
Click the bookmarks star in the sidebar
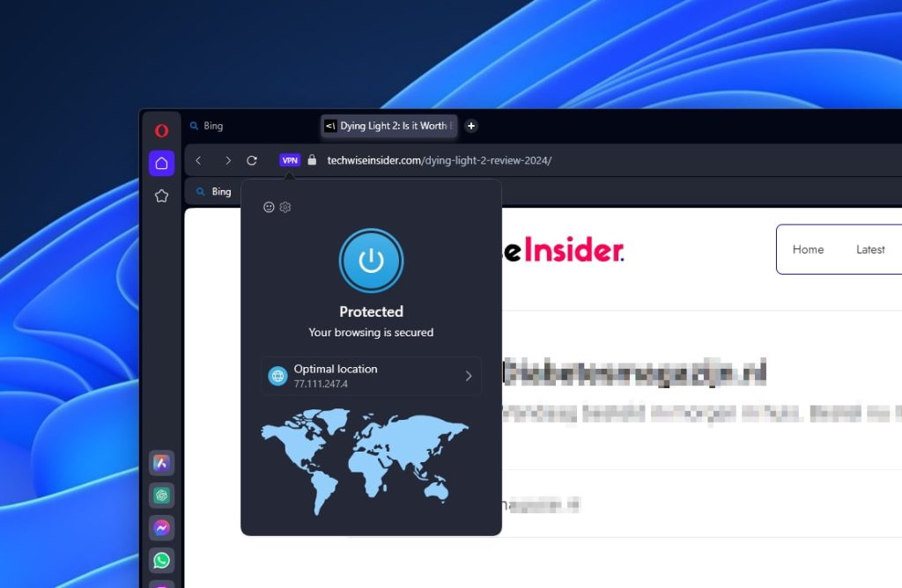point(161,195)
